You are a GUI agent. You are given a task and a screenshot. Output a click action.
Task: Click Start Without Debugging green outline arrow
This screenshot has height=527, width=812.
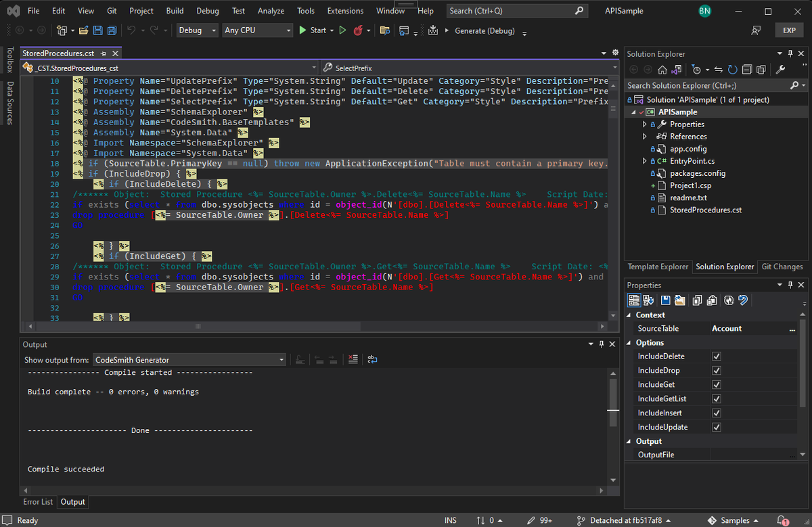(x=342, y=30)
